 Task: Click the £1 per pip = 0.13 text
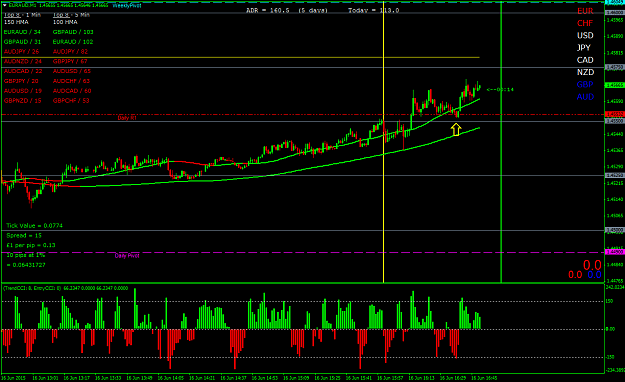[x=31, y=245]
